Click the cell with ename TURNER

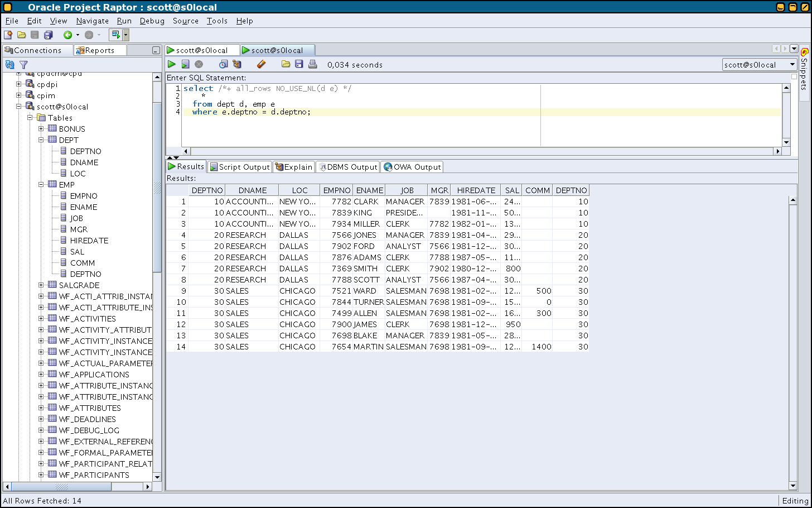click(x=369, y=302)
